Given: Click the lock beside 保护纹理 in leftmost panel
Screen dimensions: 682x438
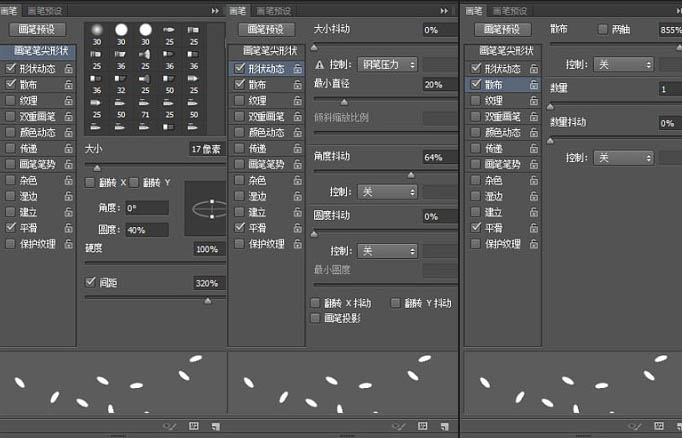Looking at the screenshot, I should pos(69,244).
